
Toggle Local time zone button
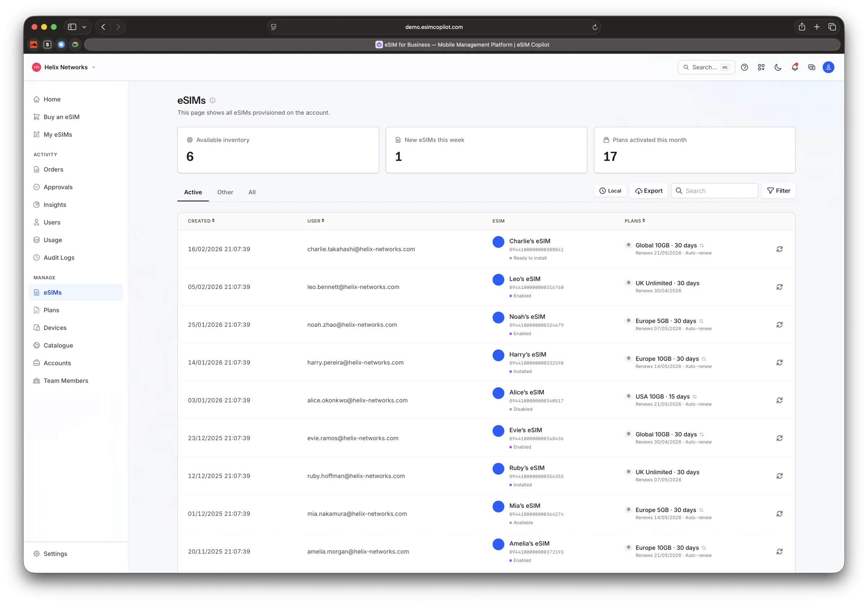[610, 191]
